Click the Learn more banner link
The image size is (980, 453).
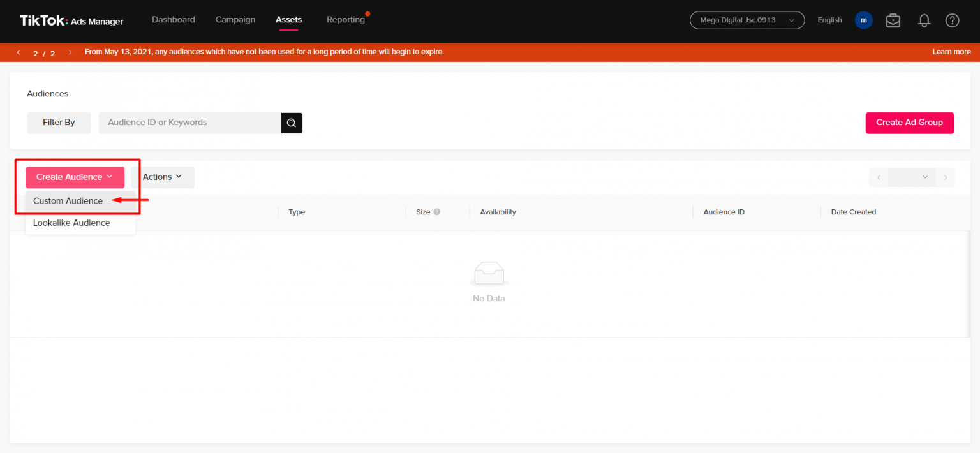(x=951, y=52)
